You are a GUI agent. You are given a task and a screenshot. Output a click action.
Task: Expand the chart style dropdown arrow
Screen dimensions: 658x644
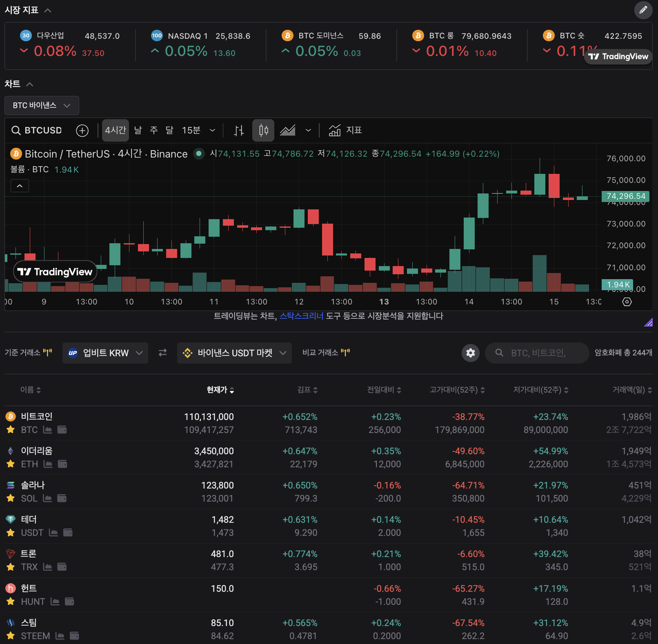pos(308,130)
